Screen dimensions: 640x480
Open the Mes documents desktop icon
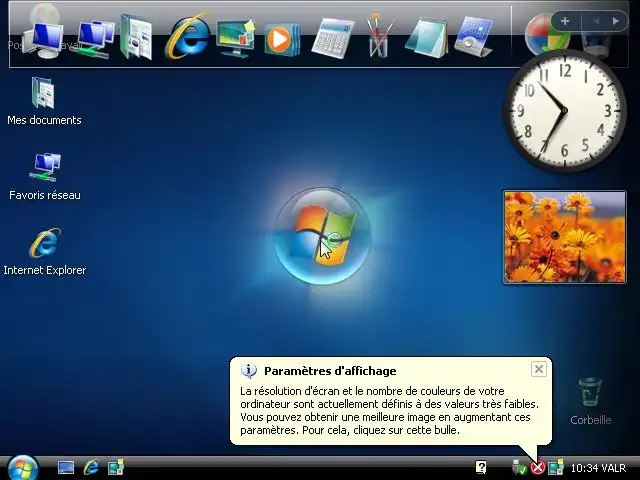[44, 101]
